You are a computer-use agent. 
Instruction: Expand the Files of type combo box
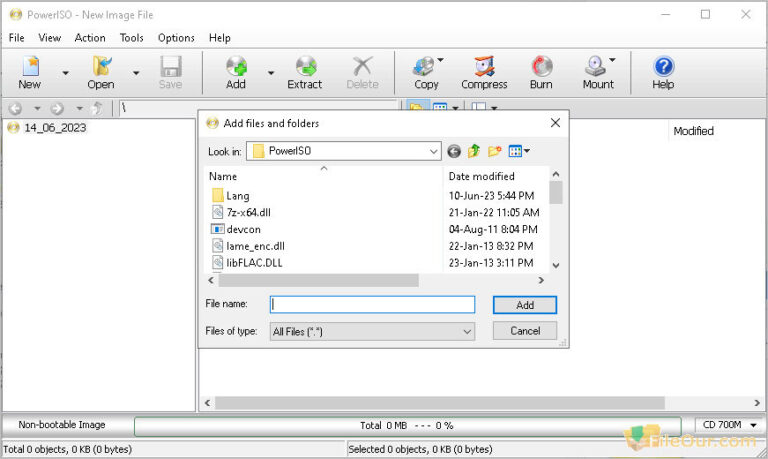pos(372,332)
